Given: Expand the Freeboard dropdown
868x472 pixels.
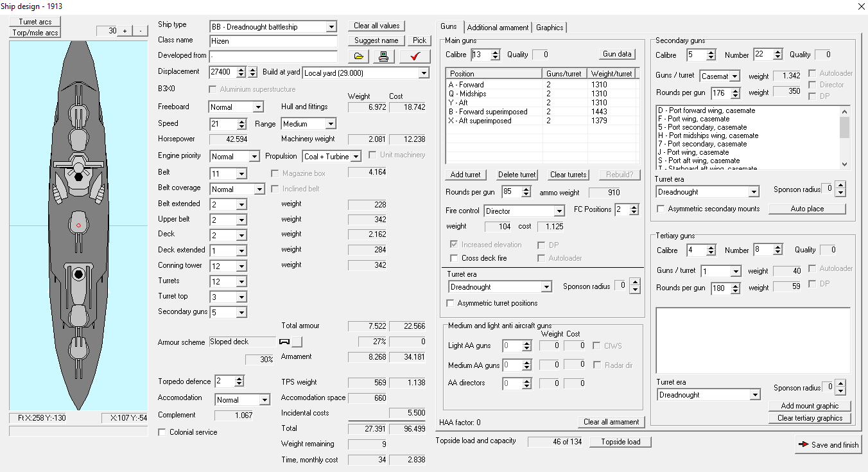Looking at the screenshot, I should [258, 107].
